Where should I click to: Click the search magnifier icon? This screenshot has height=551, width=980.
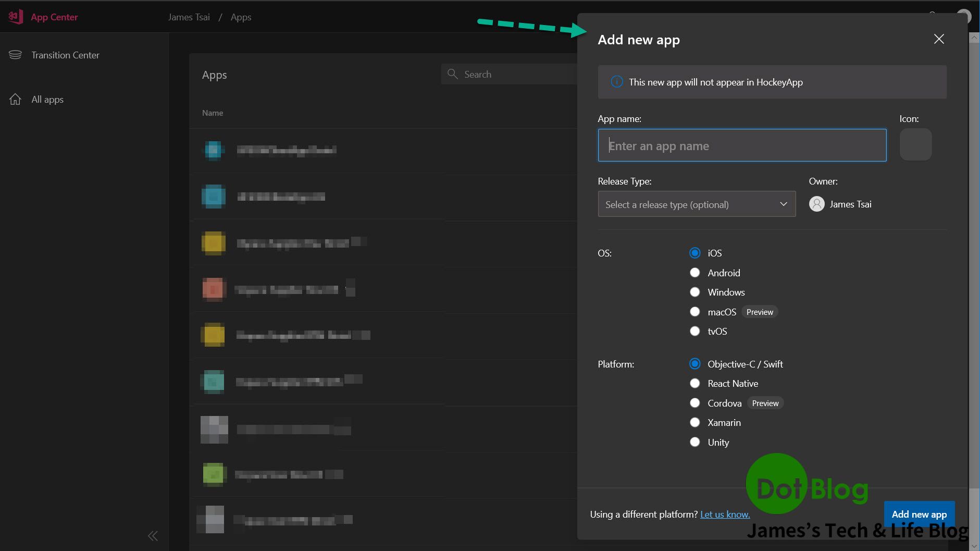click(452, 74)
